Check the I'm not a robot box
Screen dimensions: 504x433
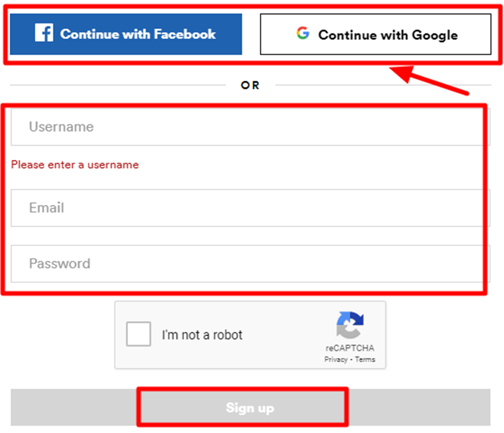(139, 335)
